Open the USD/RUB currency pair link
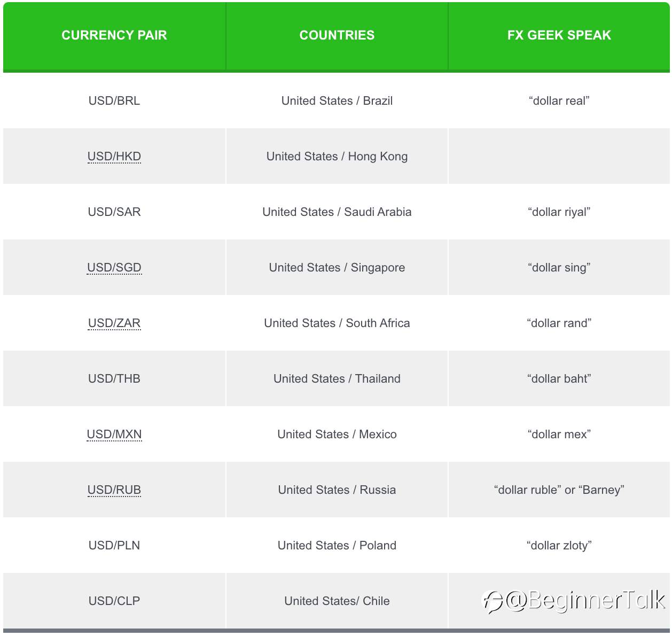Image resolution: width=672 pixels, height=636 pixels. [114, 490]
